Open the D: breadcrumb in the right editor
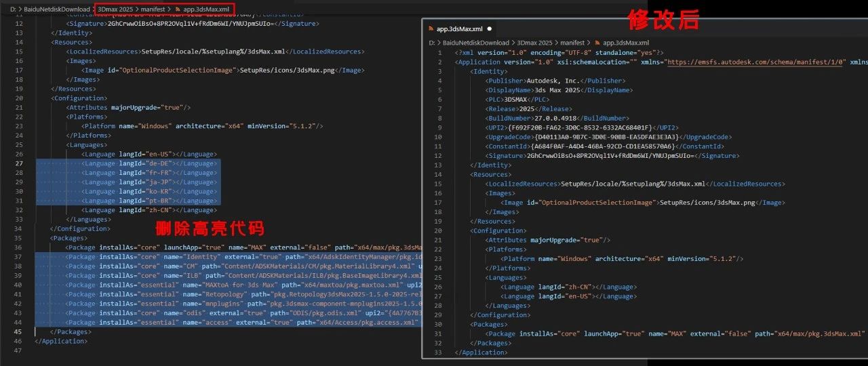The width and height of the screenshot is (868, 366). tap(432, 43)
